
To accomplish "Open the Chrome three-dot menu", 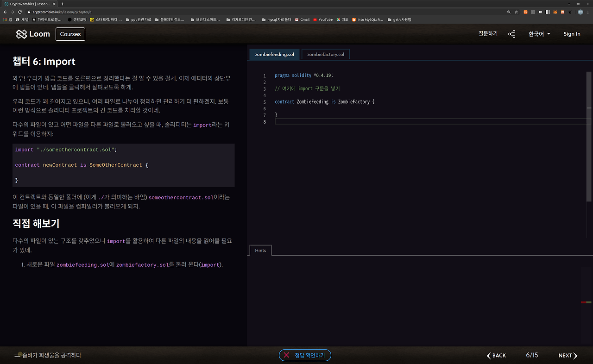I will coord(588,12).
